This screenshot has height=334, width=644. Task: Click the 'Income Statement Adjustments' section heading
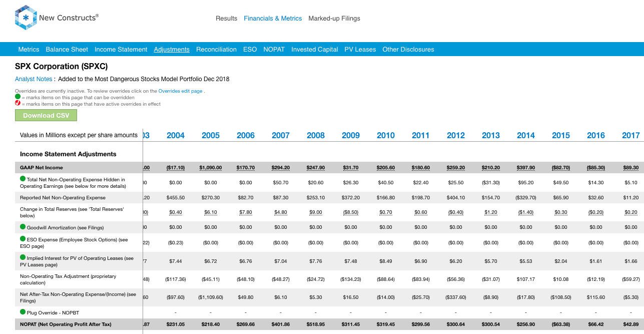tap(68, 154)
